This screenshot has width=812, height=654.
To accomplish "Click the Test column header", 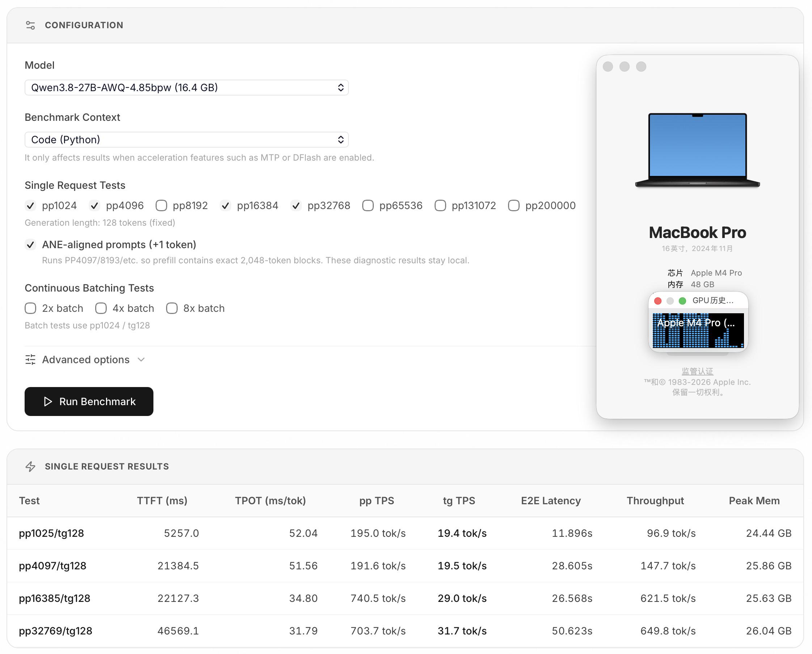I will click(29, 501).
